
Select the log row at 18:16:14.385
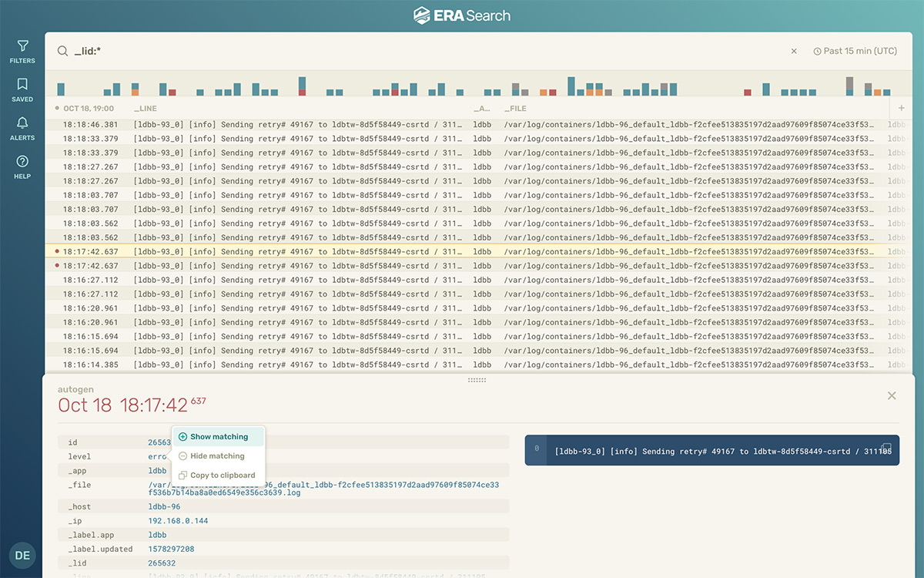point(478,365)
